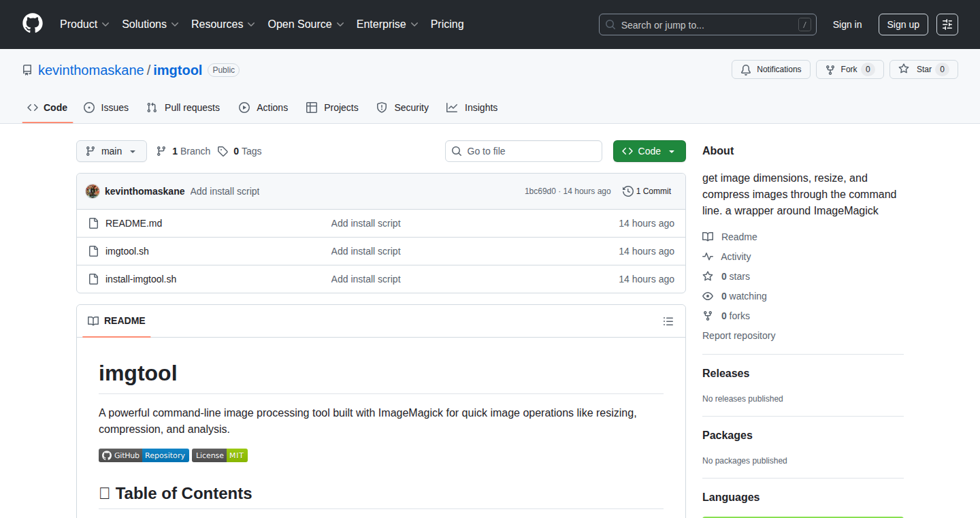Select the README tab in file viewer
Screen dimensions: 980x518
(116, 321)
